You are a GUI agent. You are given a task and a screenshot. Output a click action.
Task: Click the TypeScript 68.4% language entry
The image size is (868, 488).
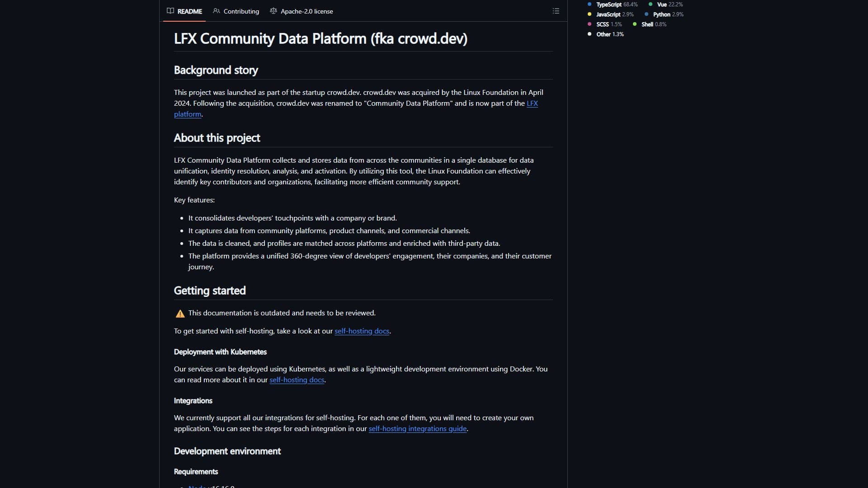point(613,5)
